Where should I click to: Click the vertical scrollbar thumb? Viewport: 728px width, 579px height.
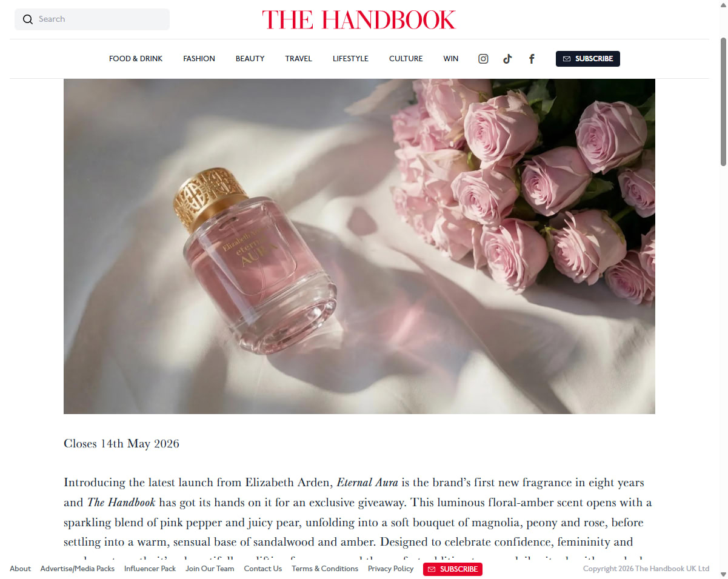pyautogui.click(x=723, y=101)
